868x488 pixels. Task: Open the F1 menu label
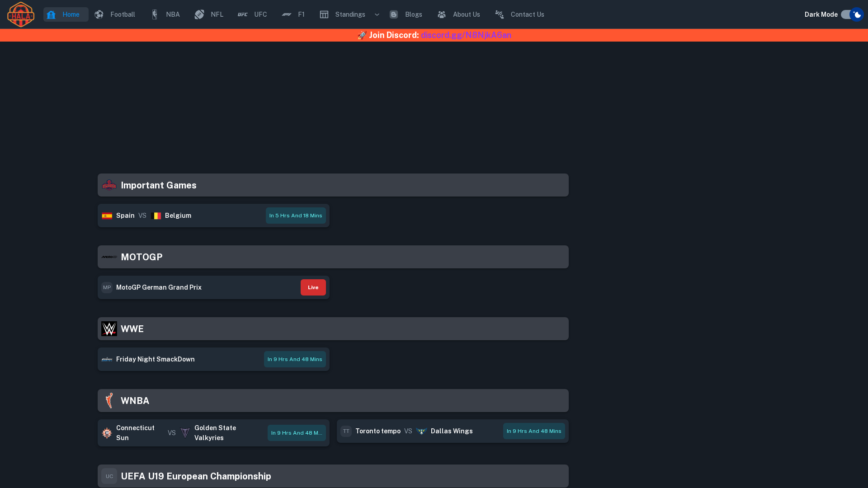(x=302, y=14)
